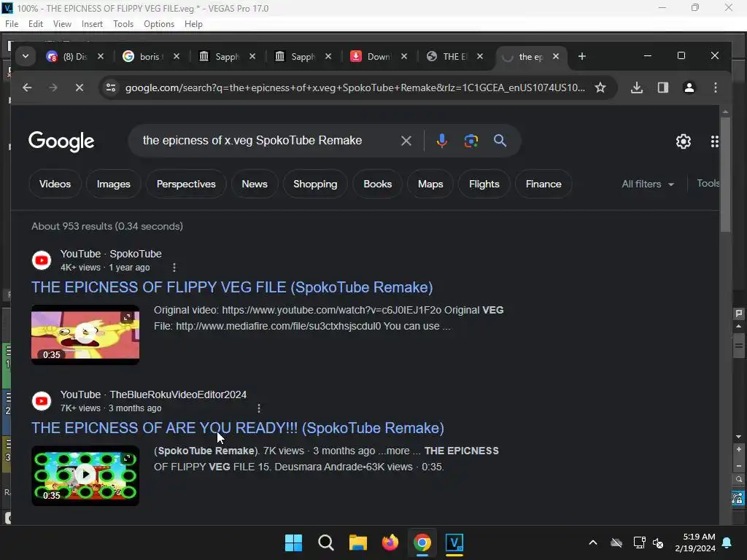
Task: Filter results by Flights
Action: point(484,184)
